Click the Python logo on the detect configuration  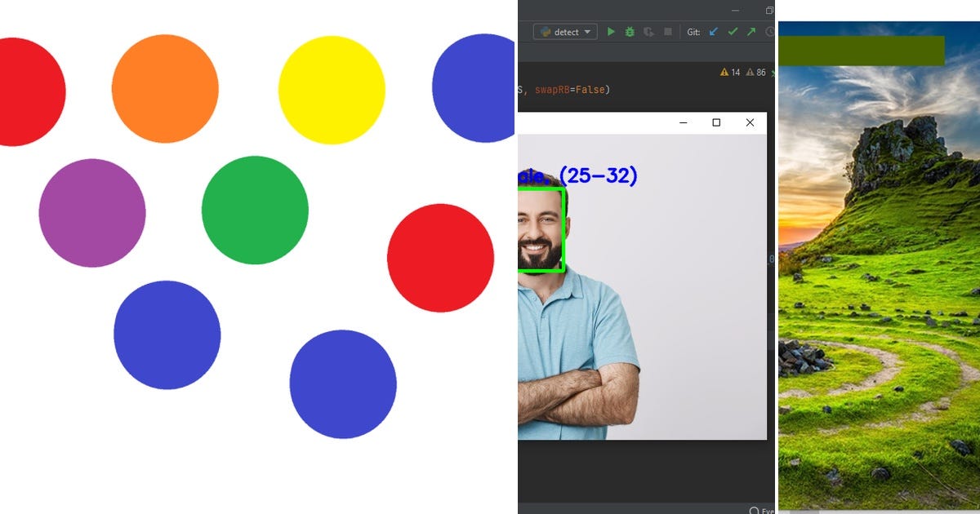pos(546,32)
